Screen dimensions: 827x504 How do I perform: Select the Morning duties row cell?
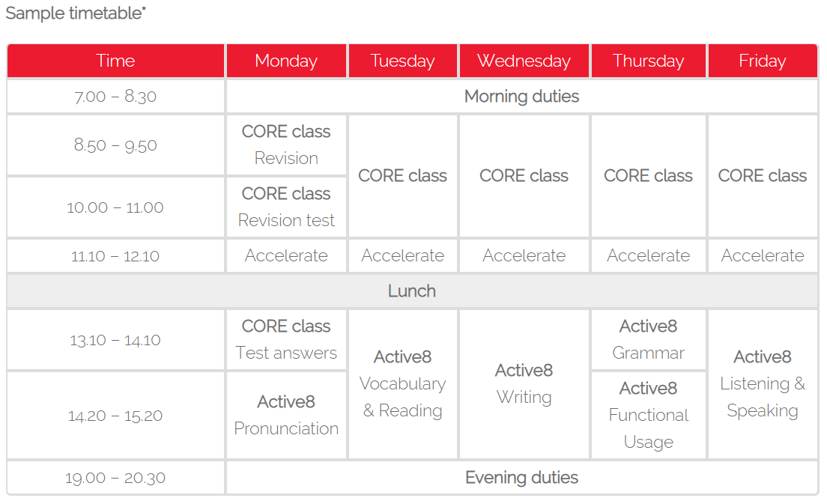[522, 97]
